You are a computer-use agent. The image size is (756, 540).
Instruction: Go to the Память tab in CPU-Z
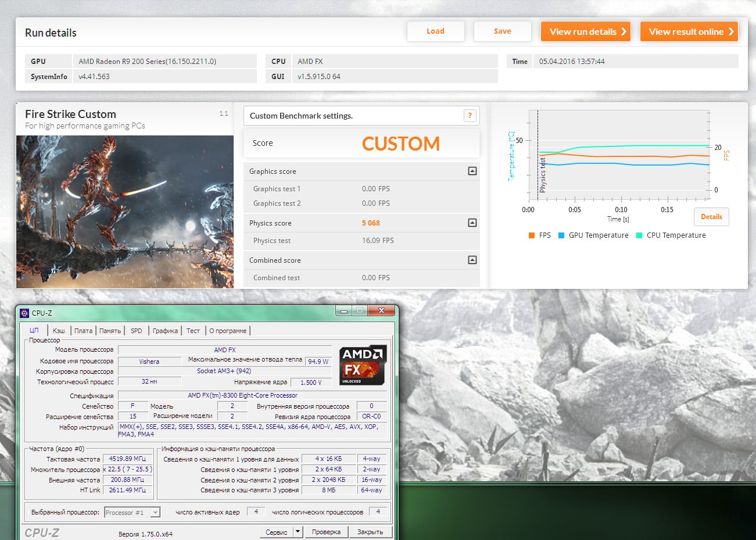[110, 331]
